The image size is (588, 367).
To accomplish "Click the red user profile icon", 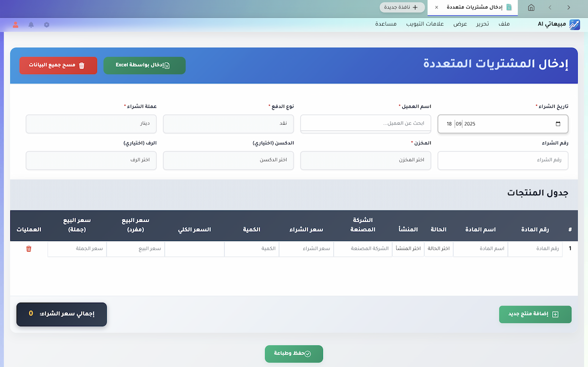I will click(15, 24).
